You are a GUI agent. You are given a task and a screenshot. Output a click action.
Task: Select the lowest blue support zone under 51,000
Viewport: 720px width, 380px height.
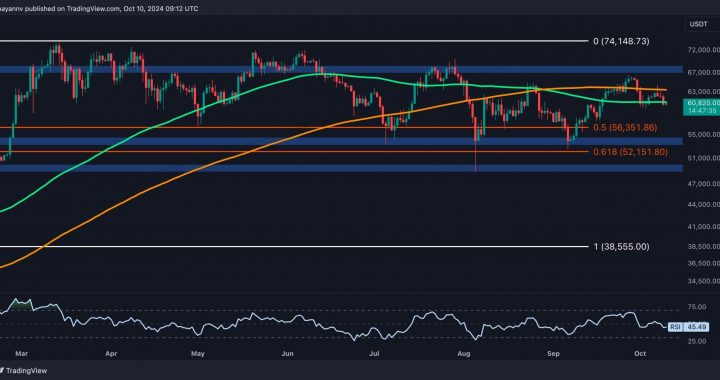coord(341,168)
